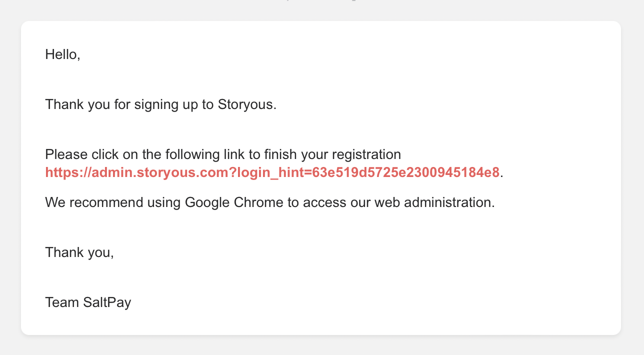Click the "We recommend using" sentence start

pyautogui.click(x=113, y=202)
